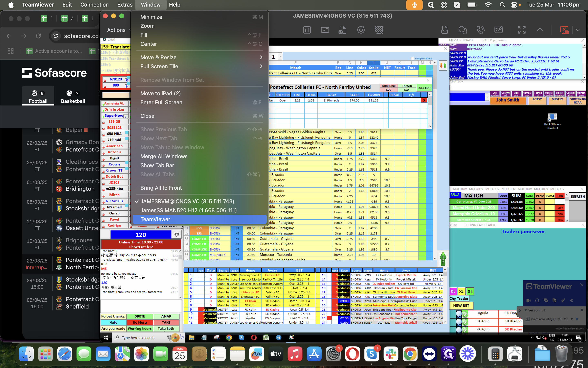Open the whiteboard annotation icon
The width and height of the screenshot is (588, 368).
(499, 30)
